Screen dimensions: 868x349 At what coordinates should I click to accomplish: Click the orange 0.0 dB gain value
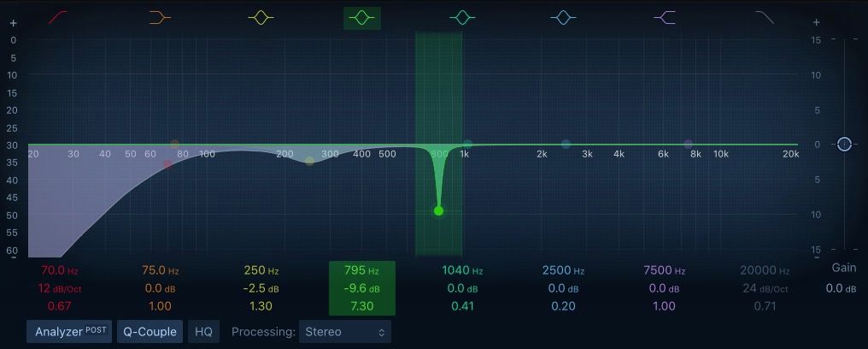click(160, 288)
